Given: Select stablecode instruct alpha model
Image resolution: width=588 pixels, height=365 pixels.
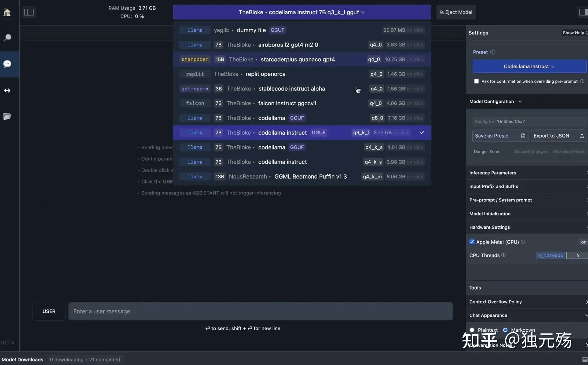Looking at the screenshot, I should 302,89.
